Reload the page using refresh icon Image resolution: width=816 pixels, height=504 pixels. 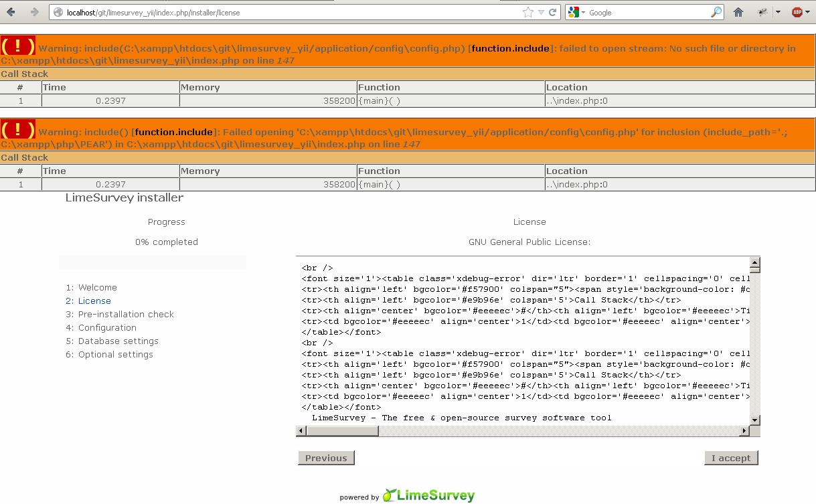tap(553, 12)
